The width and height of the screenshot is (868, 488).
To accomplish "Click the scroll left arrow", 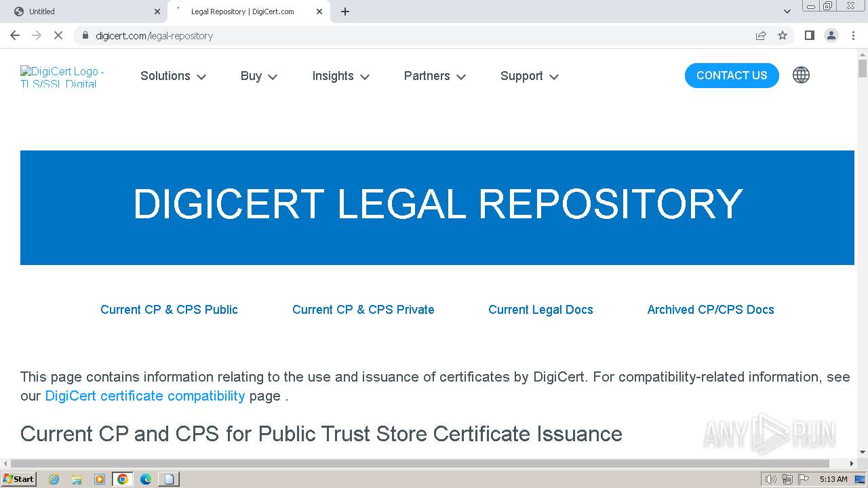I will pyautogui.click(x=5, y=464).
